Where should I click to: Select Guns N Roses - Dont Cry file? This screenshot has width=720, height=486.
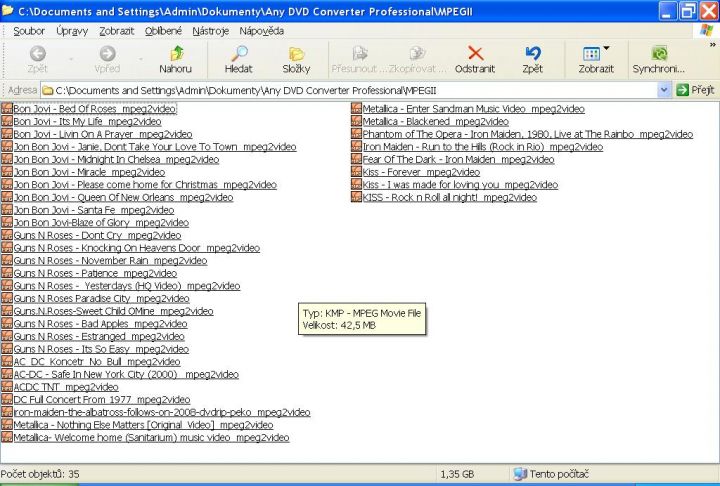[x=97, y=235]
